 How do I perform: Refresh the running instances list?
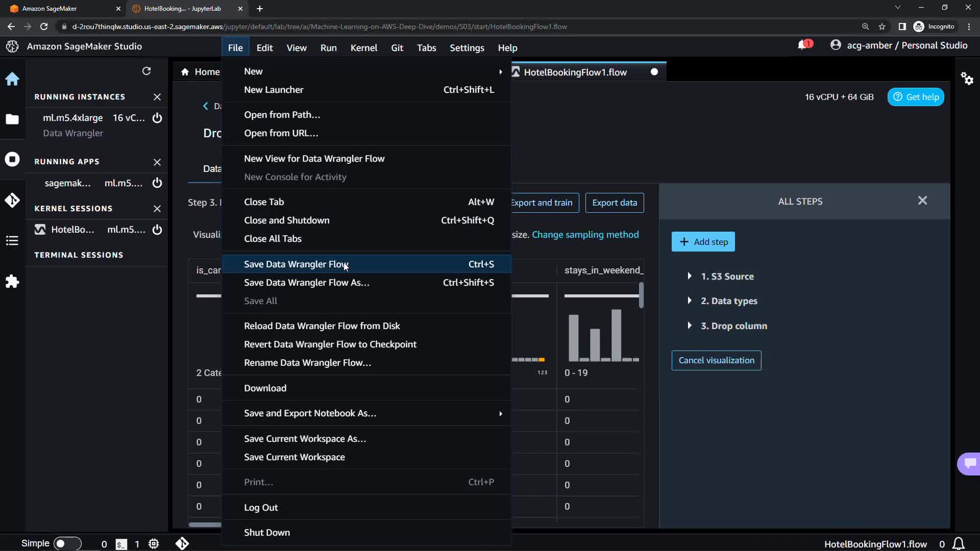click(x=146, y=71)
